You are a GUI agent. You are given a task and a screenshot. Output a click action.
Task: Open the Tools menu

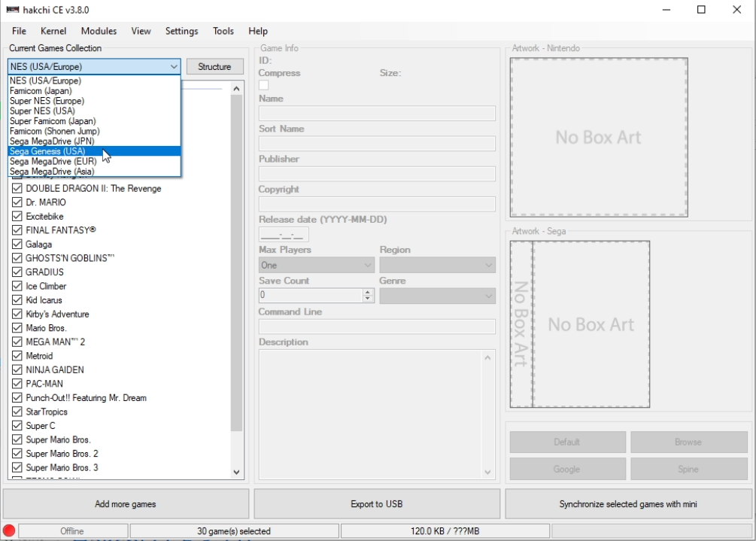223,31
